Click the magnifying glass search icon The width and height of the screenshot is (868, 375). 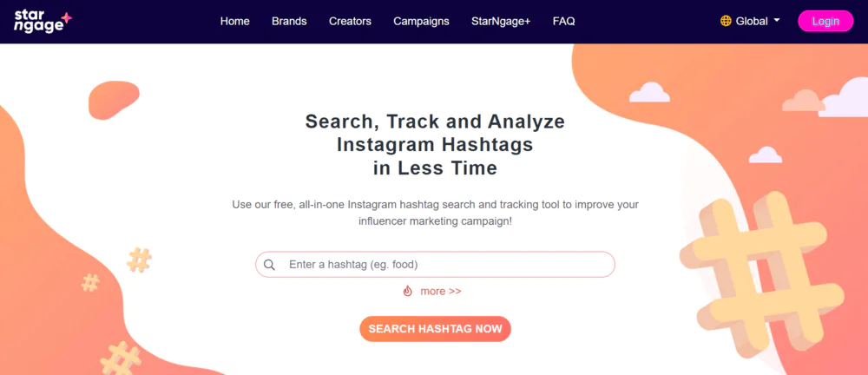tap(270, 265)
